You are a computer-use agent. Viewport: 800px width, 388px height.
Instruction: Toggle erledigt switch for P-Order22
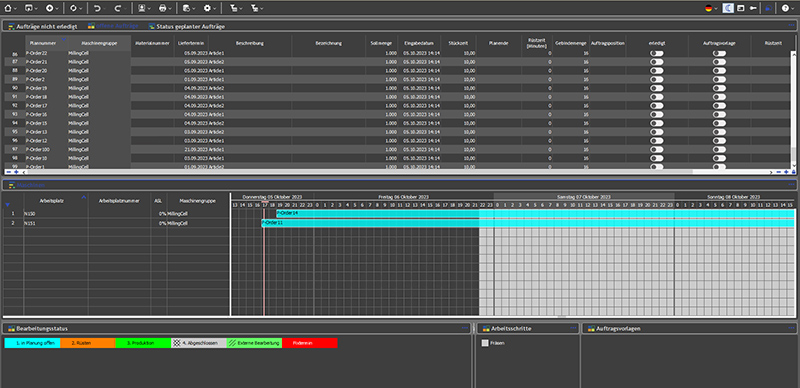point(657,53)
